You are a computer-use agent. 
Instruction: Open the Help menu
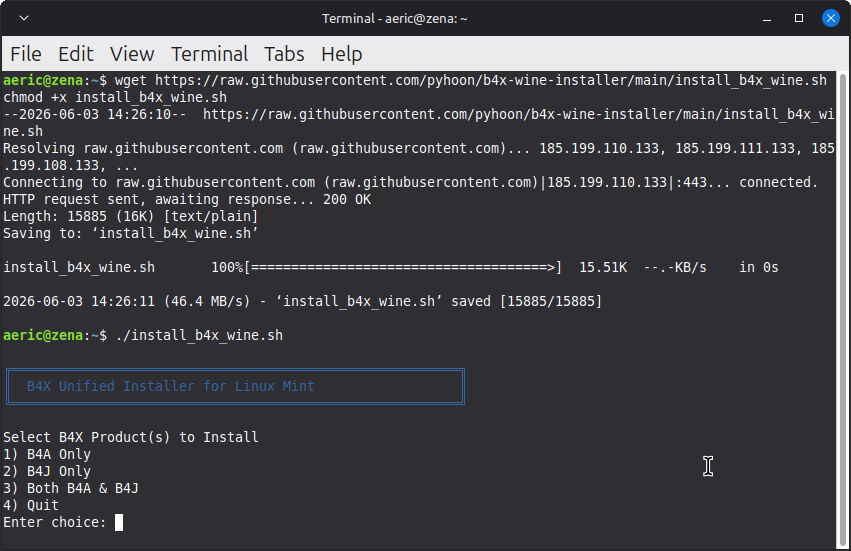[341, 54]
